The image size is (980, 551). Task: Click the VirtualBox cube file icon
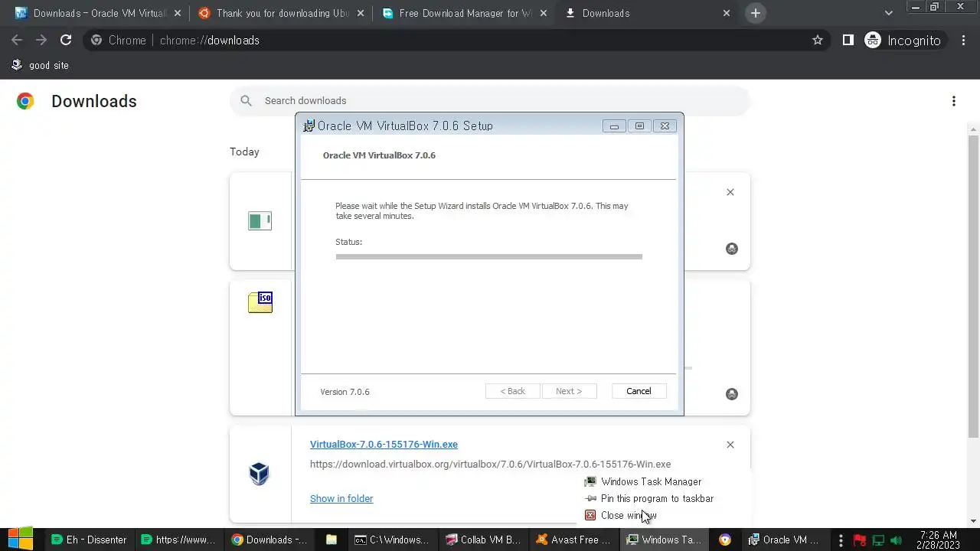260,474
